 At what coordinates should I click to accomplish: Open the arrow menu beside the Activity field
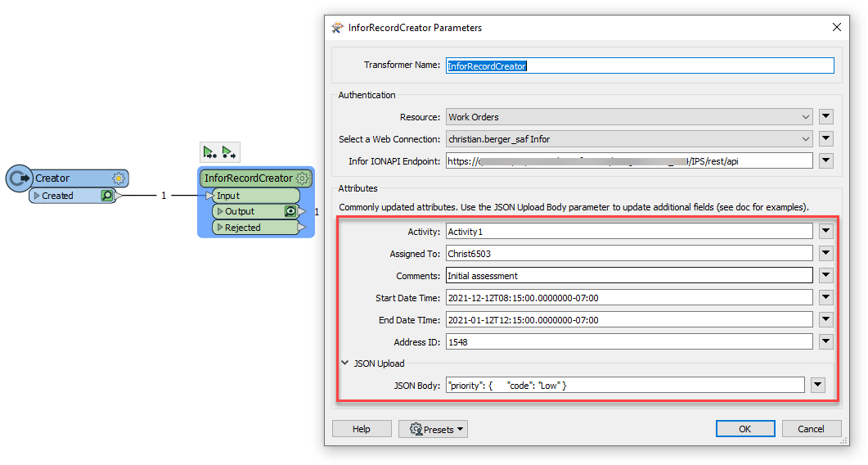[825, 232]
